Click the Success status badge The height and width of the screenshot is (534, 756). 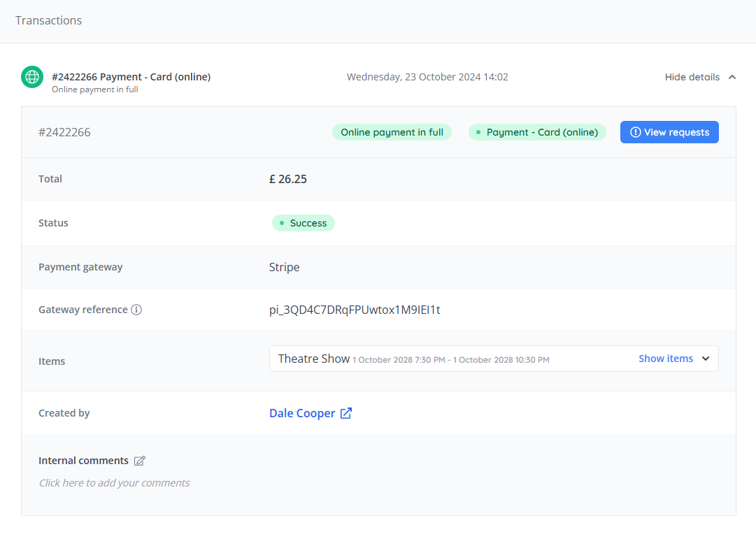[x=304, y=223]
